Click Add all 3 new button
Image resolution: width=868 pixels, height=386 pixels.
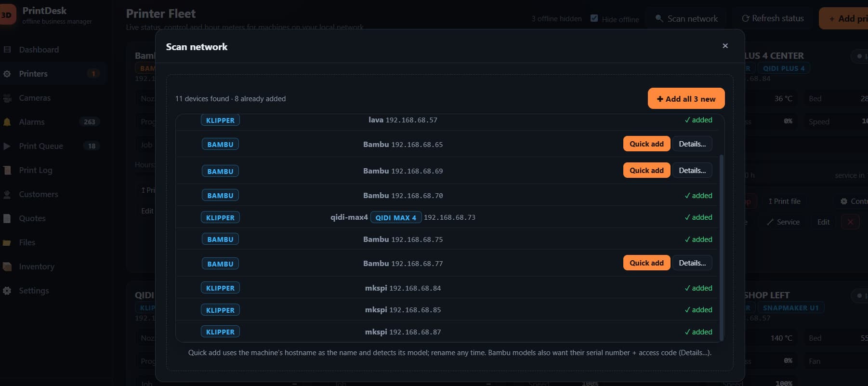coord(686,98)
